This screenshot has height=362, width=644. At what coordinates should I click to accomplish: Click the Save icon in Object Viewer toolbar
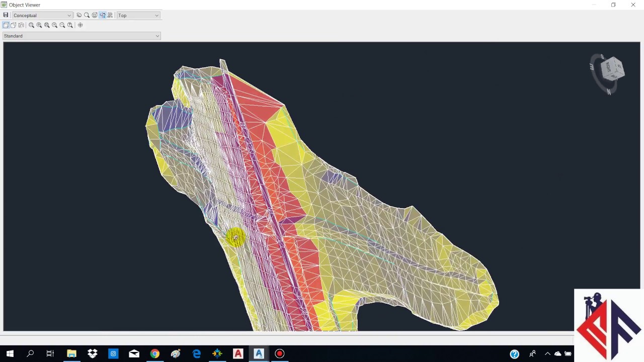point(6,15)
